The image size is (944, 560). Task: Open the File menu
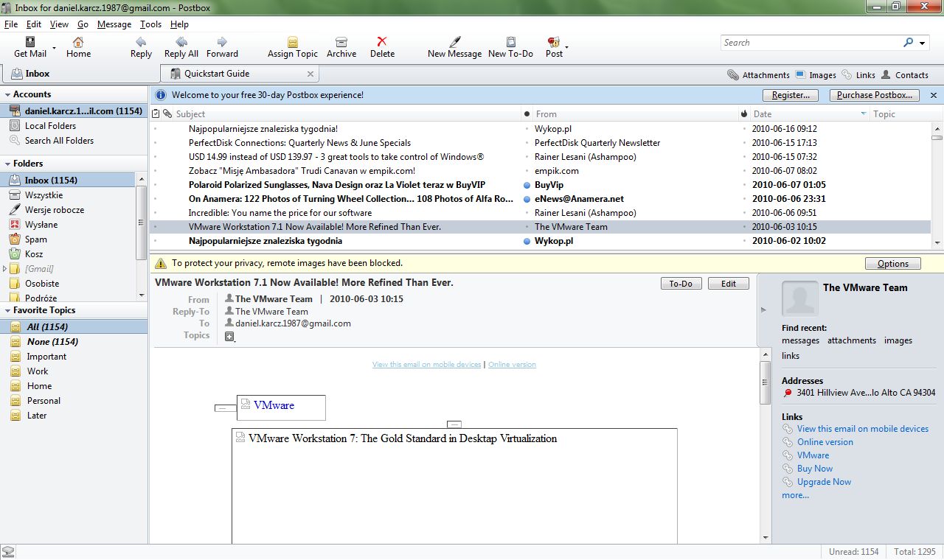pyautogui.click(x=11, y=24)
